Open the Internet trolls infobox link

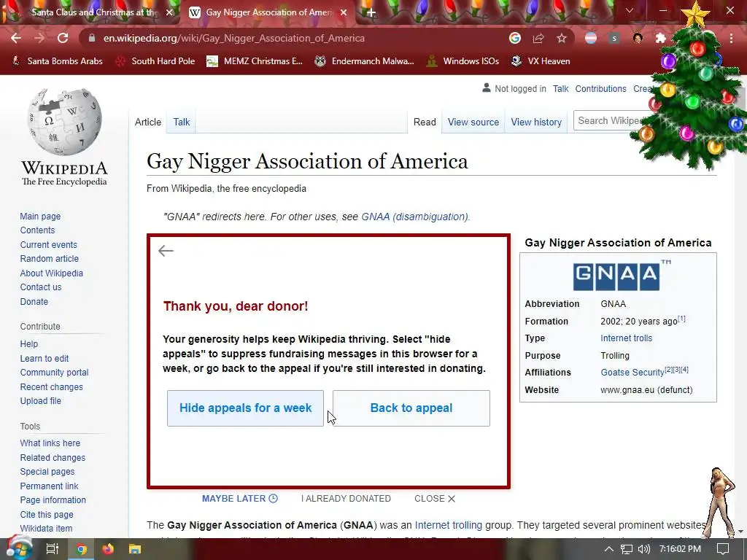click(626, 338)
